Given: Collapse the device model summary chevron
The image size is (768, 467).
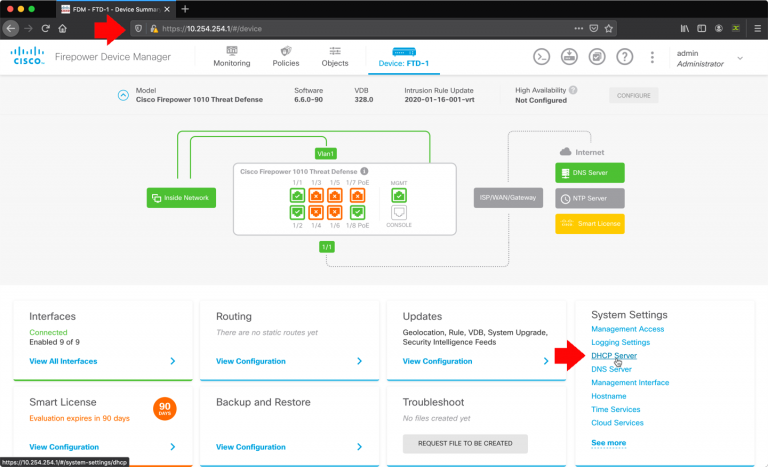Looking at the screenshot, I should pos(123,95).
